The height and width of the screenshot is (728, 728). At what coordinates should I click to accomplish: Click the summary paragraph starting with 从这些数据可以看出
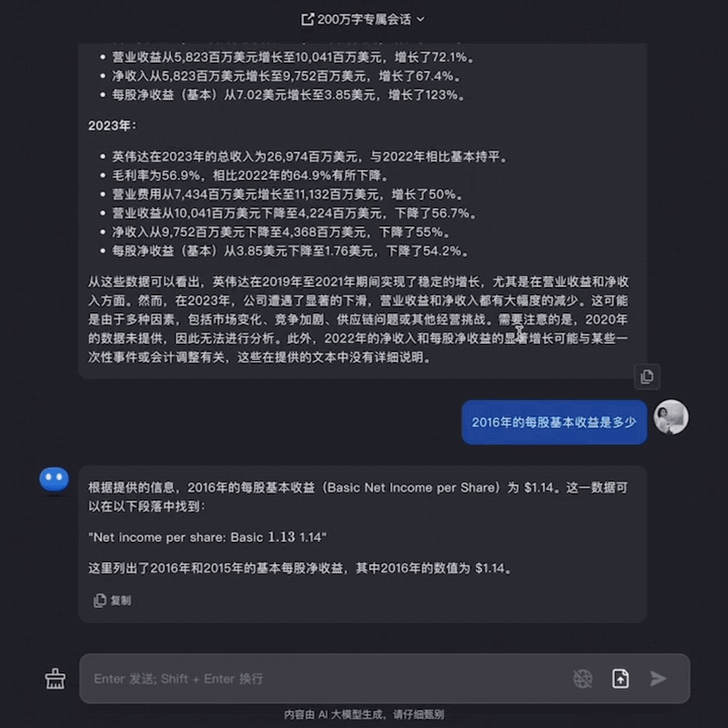[x=358, y=320]
